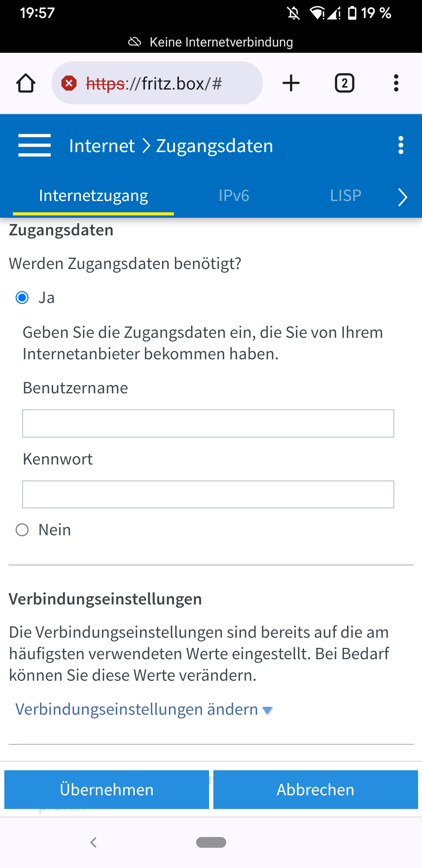Switch to the IPv6 tab

coord(234,196)
